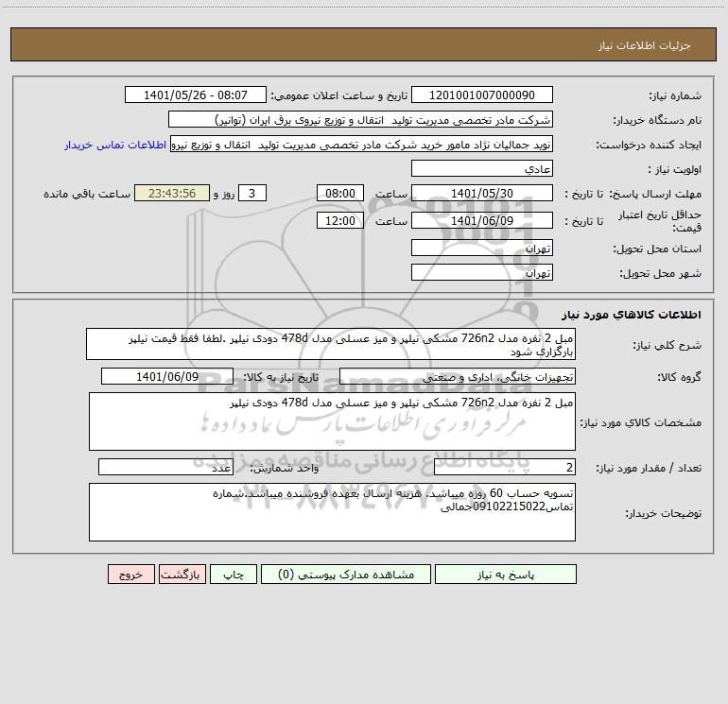Click the توضیحات خریدار label

coord(664,513)
